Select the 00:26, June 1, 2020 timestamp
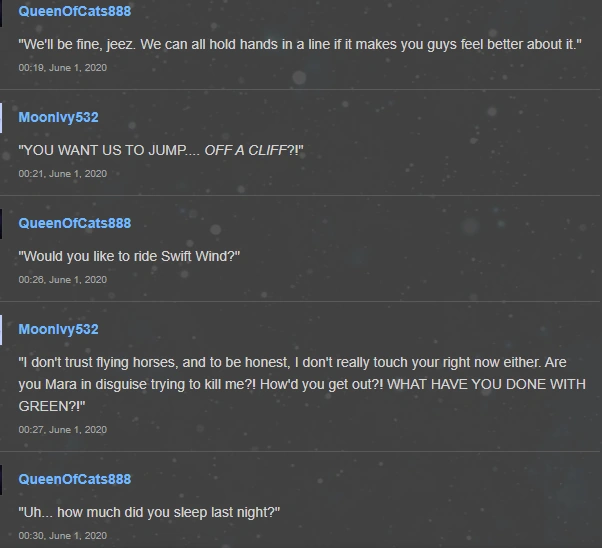 pos(62,279)
